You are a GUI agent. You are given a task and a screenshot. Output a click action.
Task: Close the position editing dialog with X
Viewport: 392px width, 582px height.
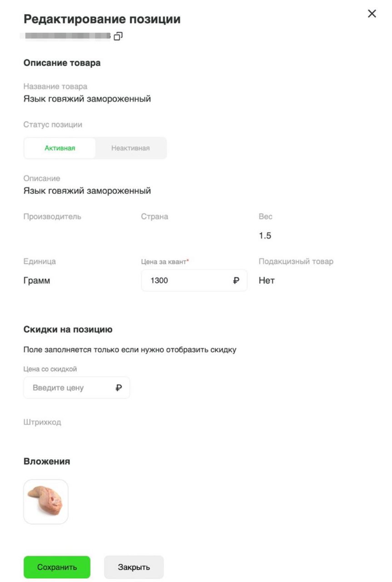tap(372, 14)
